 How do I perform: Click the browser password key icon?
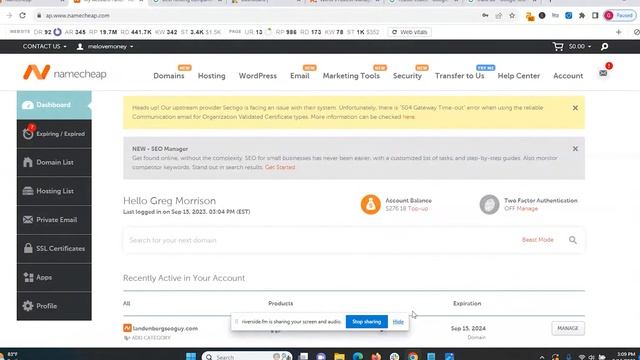coord(485,16)
